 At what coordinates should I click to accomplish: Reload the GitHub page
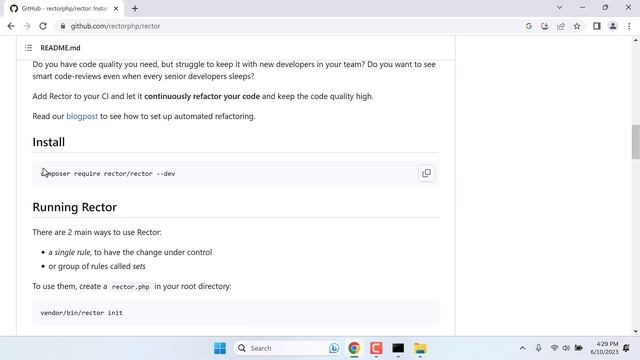tap(43, 26)
